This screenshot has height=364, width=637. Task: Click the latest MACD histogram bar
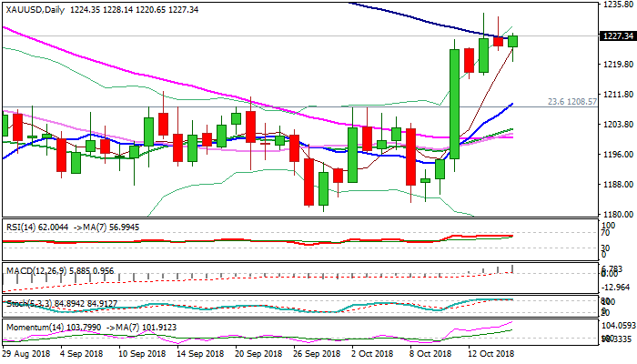point(513,268)
